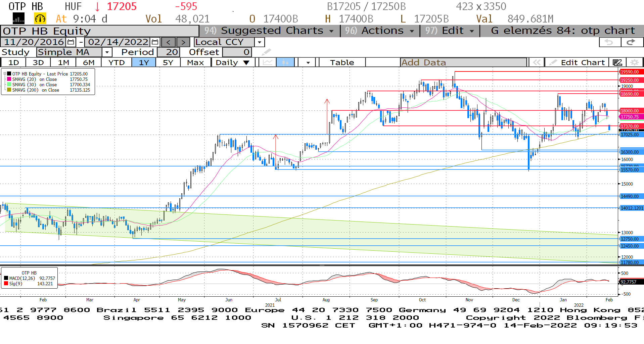Click the redo arrow button
Image resolution: width=644 pixels, height=344 pixels.
(x=632, y=42)
